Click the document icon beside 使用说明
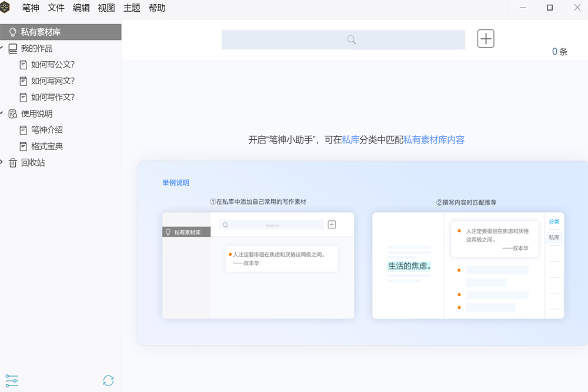Image resolution: width=588 pixels, height=392 pixels. point(13,114)
